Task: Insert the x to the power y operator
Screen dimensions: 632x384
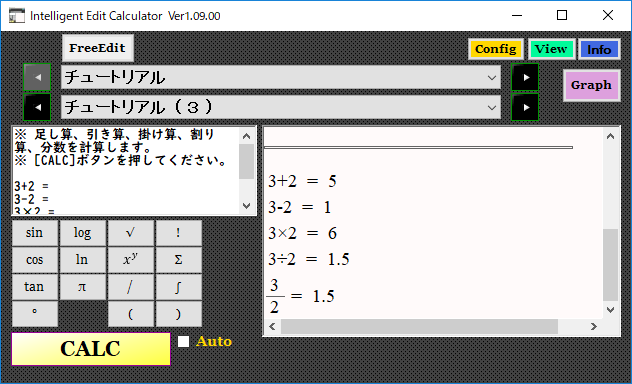Action: pyautogui.click(x=131, y=259)
